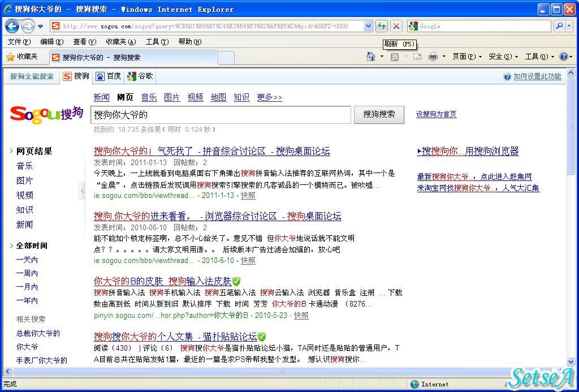Viewport: 579px width, 392px height.
Task: Open the sidebar 知识 results filter
Action: pos(24,210)
